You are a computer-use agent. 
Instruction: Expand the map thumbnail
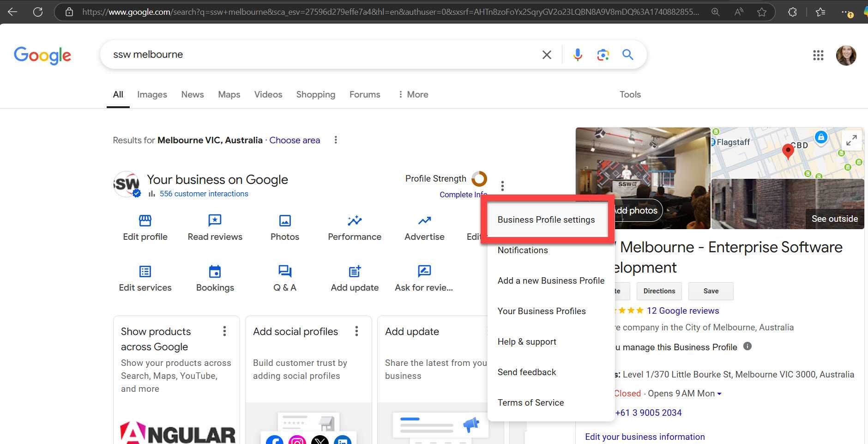851,140
